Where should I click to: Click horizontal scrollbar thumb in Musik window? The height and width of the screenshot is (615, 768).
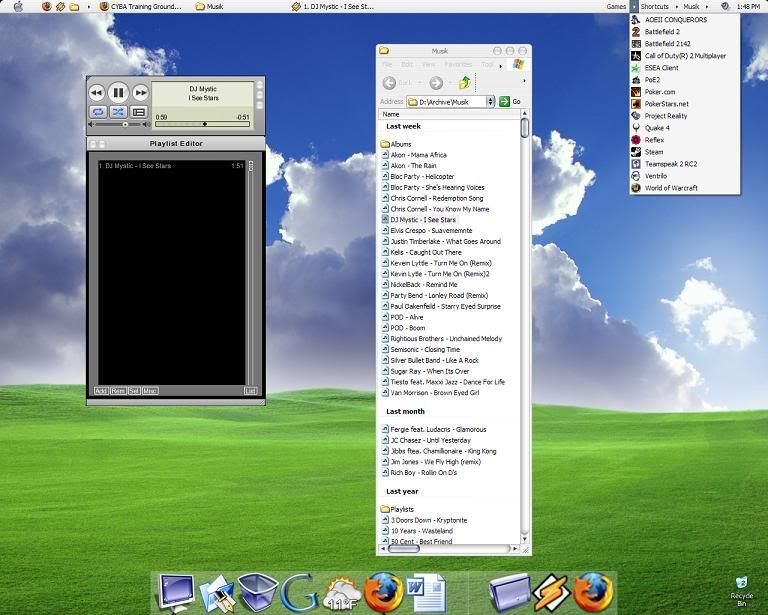(x=404, y=549)
